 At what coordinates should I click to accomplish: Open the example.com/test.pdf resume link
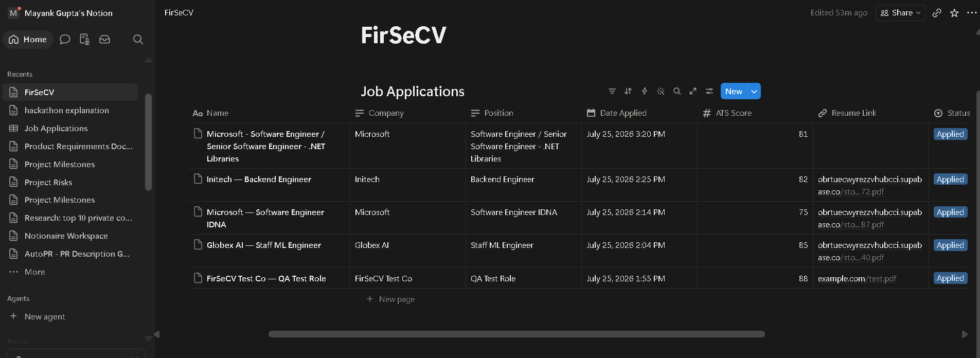pos(857,278)
